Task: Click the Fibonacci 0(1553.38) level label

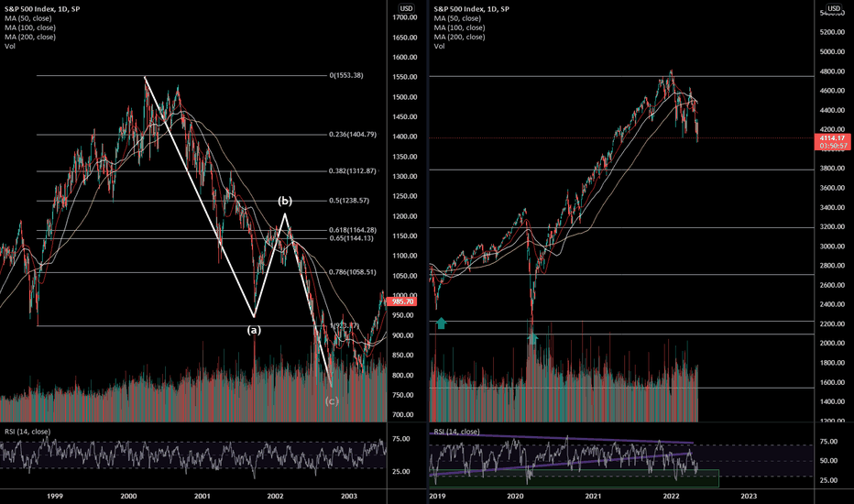Action: point(345,75)
